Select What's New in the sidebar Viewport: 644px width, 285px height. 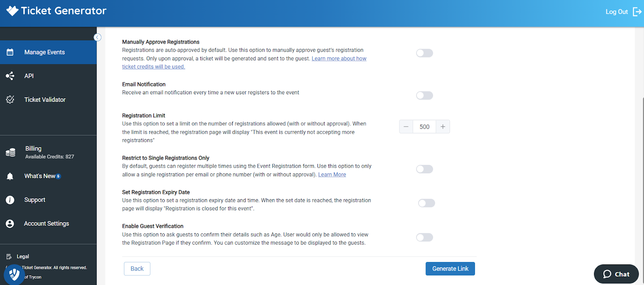(48, 176)
